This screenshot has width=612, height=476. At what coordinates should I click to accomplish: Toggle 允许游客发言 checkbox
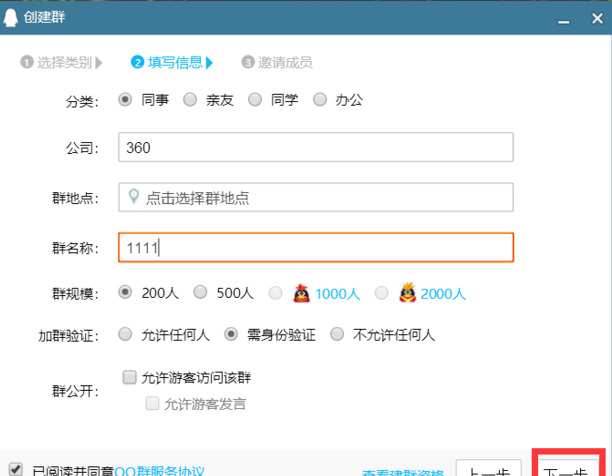point(152,403)
